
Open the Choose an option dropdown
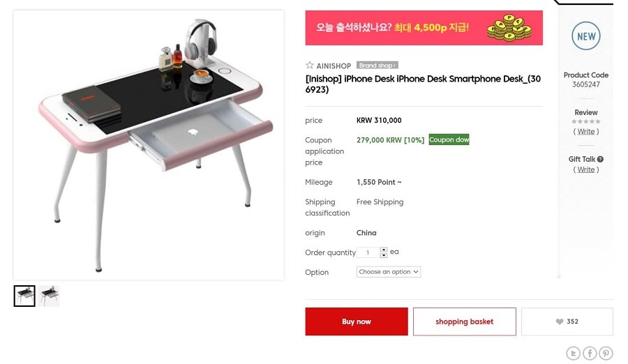(389, 272)
